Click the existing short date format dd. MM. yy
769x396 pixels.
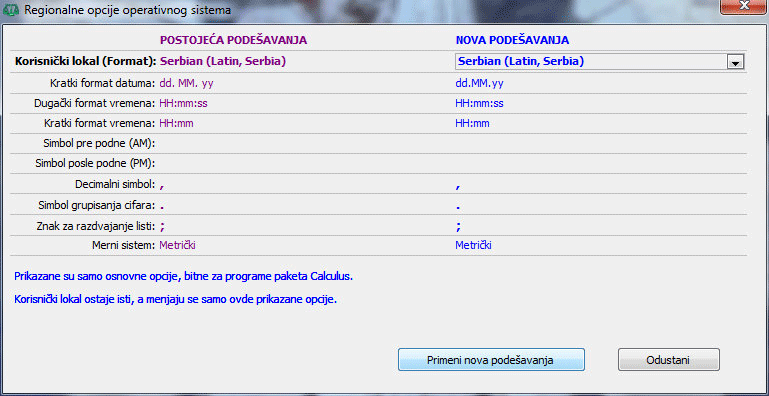click(186, 83)
